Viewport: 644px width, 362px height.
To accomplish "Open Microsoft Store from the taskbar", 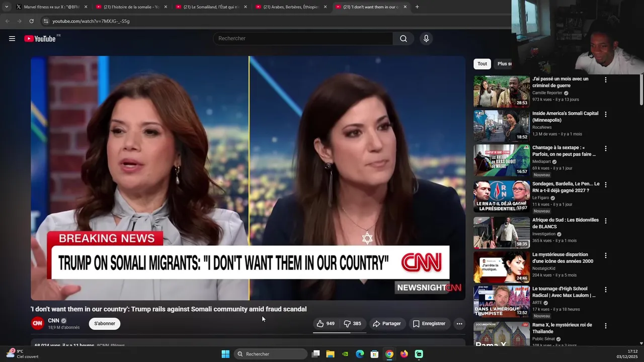I will point(374,354).
